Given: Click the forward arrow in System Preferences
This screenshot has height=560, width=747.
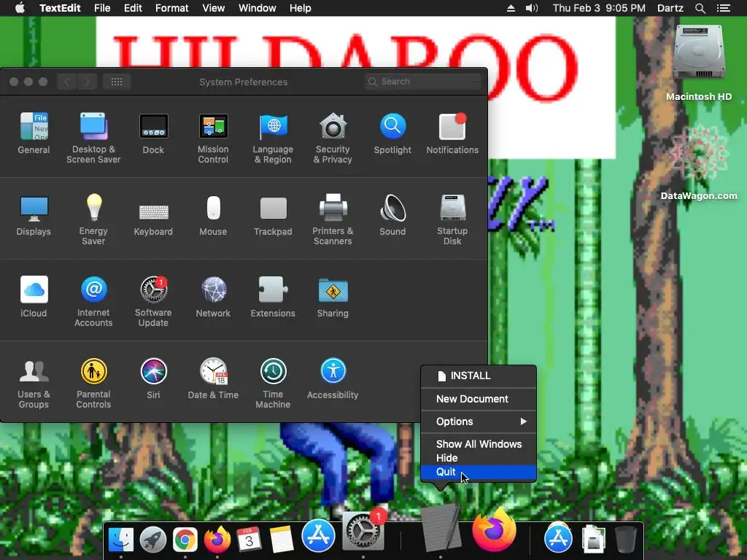Looking at the screenshot, I should coord(88,82).
